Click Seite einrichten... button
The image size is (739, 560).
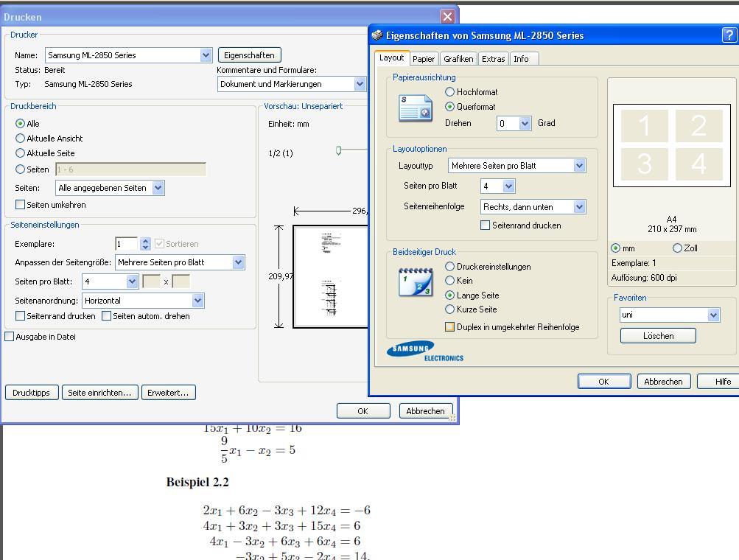pos(100,393)
